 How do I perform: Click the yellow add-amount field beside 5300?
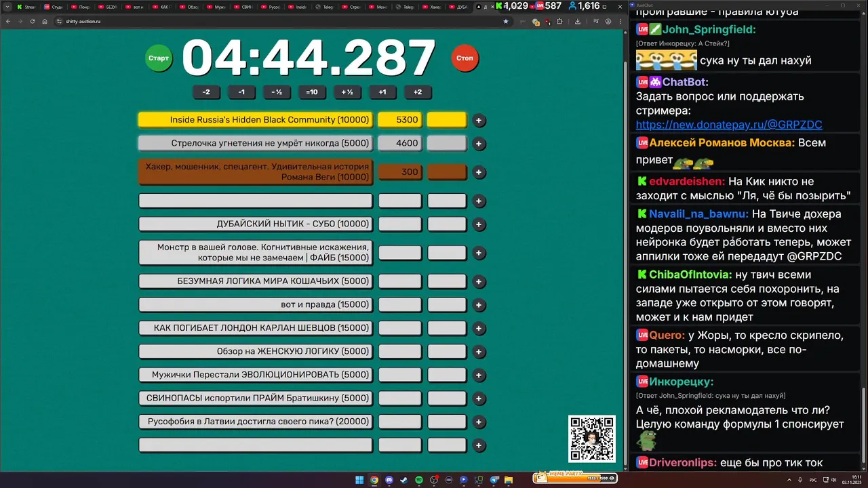447,120
